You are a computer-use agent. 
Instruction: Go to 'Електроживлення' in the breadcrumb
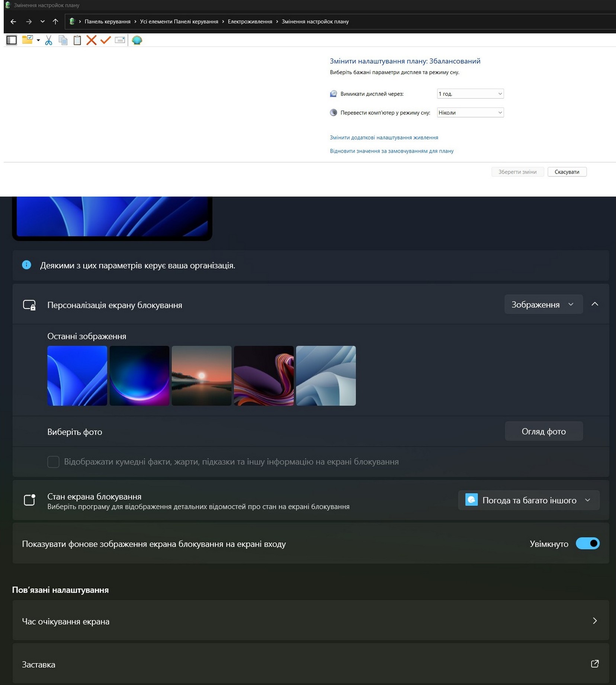[x=250, y=22]
